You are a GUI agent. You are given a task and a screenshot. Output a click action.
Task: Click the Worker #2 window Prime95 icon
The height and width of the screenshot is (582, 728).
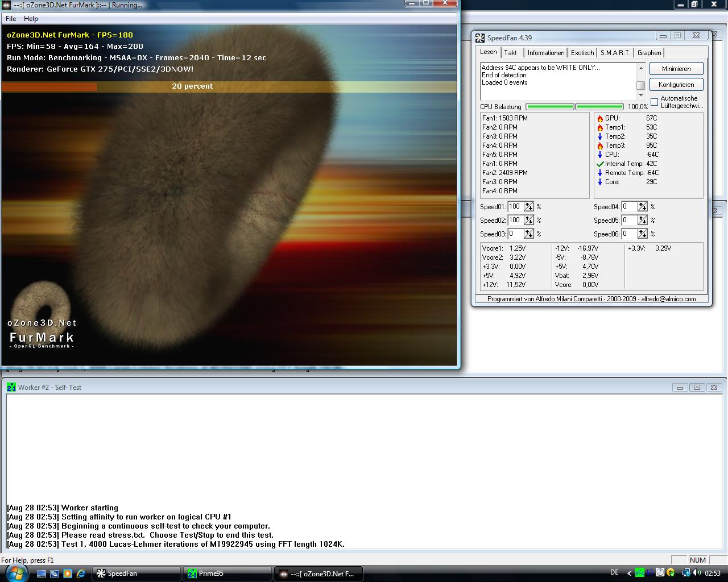click(11, 387)
